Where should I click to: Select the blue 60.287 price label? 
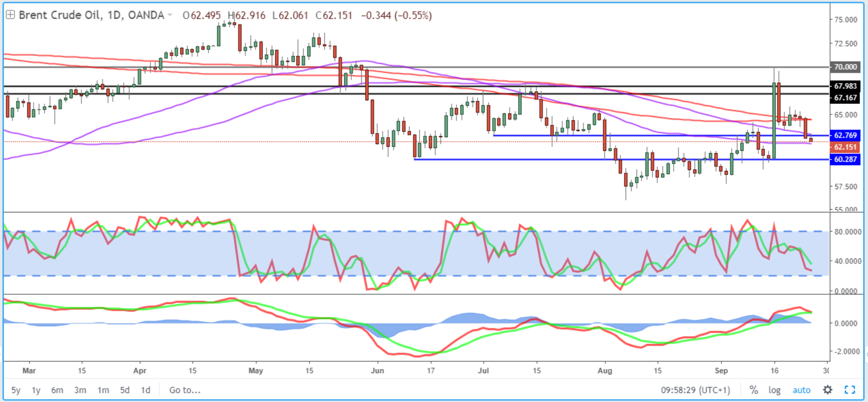(x=845, y=160)
